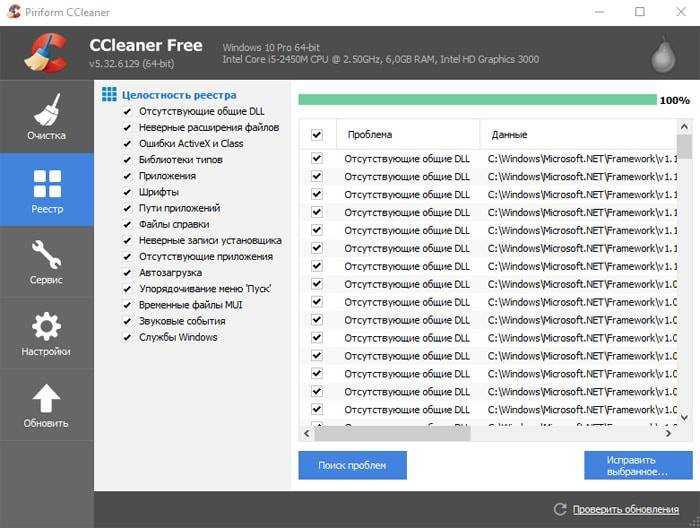Click the scroll-up arrow of results list
The height and width of the screenshot is (528, 700).
tap(684, 127)
